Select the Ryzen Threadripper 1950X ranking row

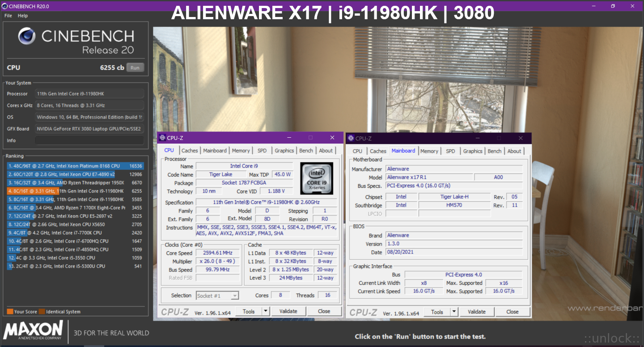(x=75, y=182)
